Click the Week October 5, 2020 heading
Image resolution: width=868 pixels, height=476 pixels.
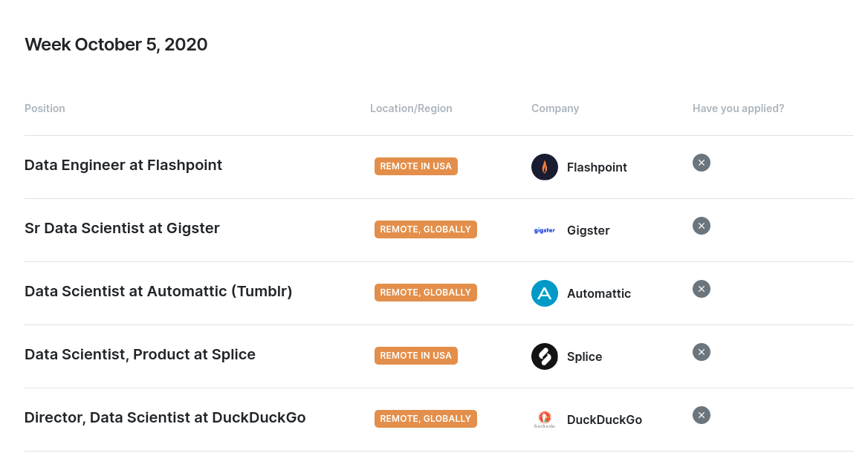[116, 45]
